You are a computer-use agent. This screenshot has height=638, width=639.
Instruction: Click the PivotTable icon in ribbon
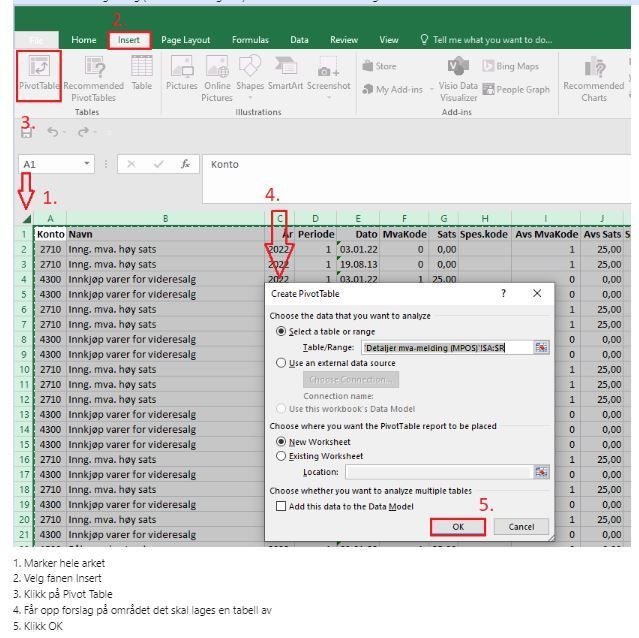click(39, 74)
